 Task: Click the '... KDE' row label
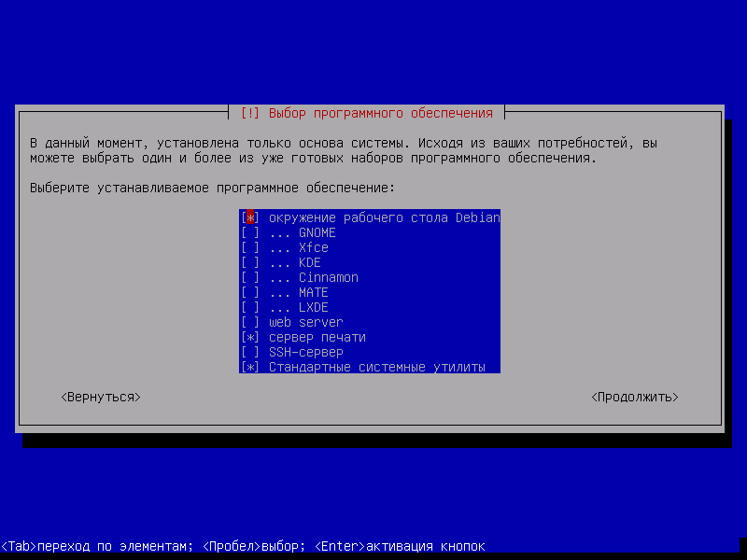295,263
